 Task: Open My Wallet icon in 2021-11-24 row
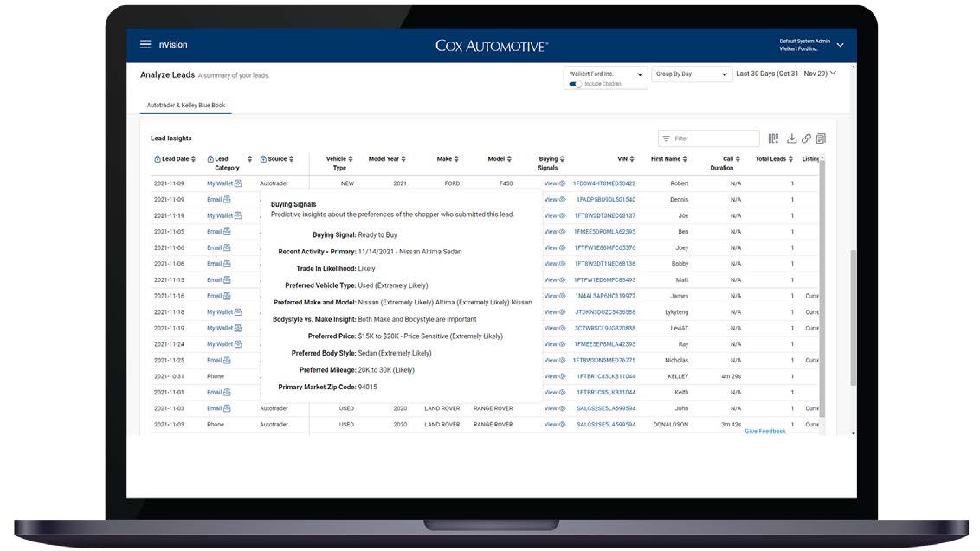tap(238, 344)
